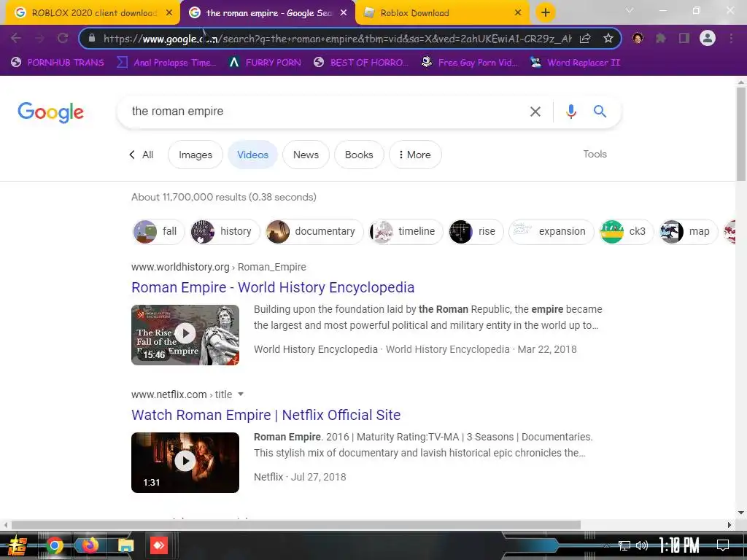This screenshot has height=560, width=747.
Task: Select the Videos search filter
Action: 252,155
